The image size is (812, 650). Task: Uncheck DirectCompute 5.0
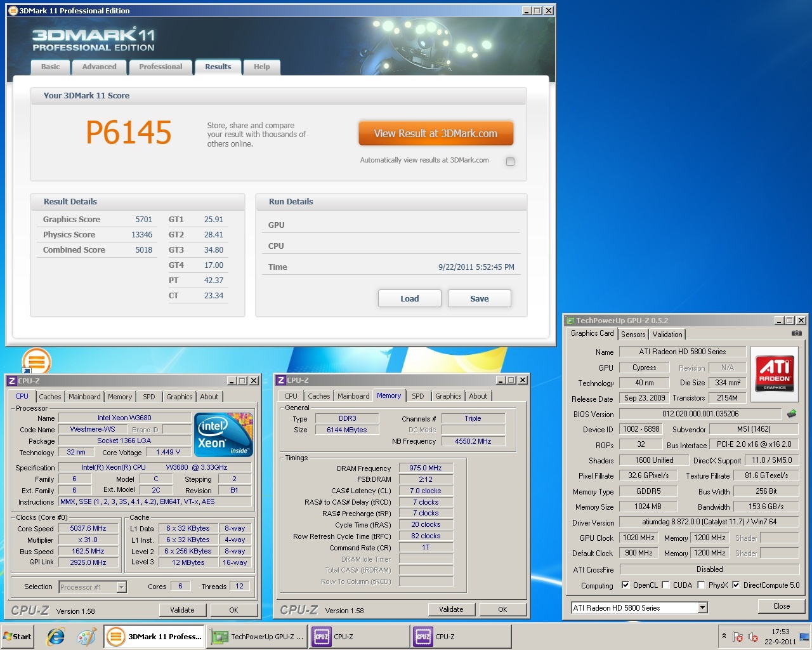click(x=736, y=585)
